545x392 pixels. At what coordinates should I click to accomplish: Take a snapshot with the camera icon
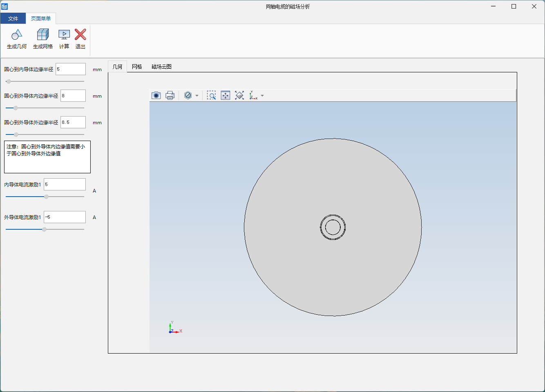pos(156,96)
